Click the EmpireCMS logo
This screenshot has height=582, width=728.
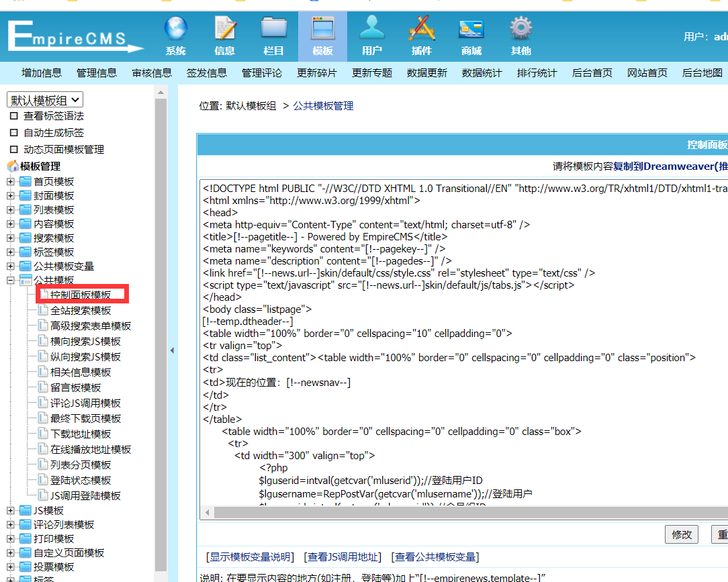(x=75, y=36)
